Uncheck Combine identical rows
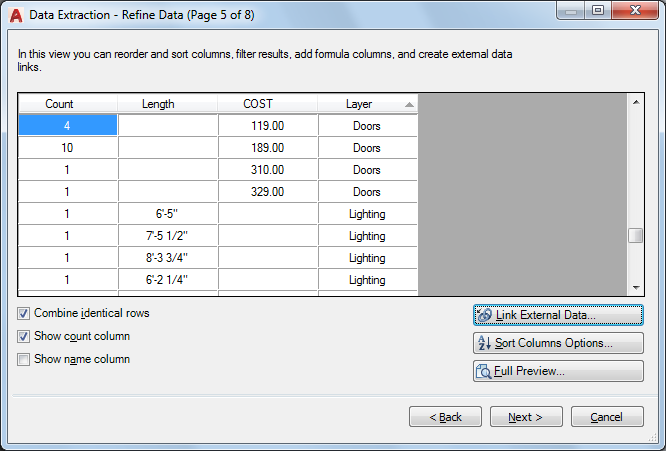Image resolution: width=666 pixels, height=451 pixels. coord(24,313)
